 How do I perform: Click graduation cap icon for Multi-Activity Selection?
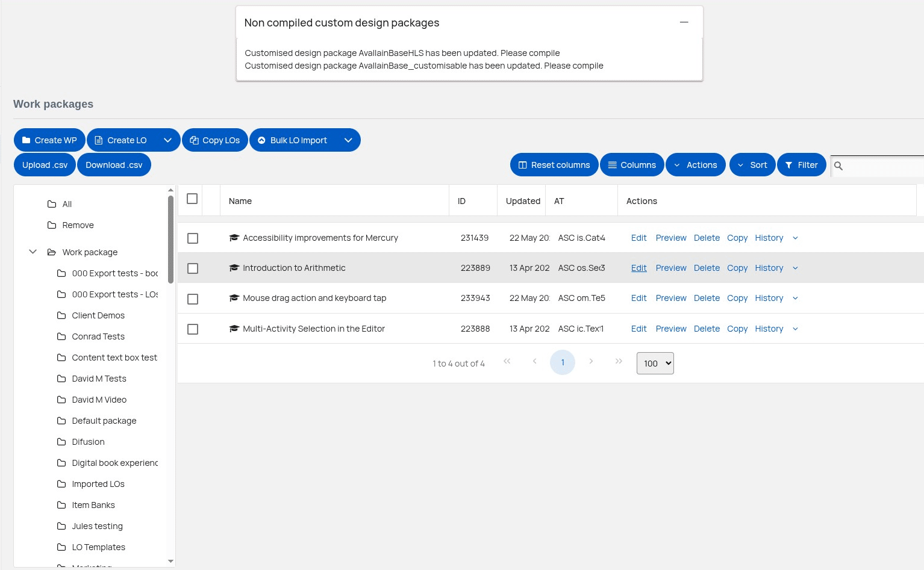point(234,329)
